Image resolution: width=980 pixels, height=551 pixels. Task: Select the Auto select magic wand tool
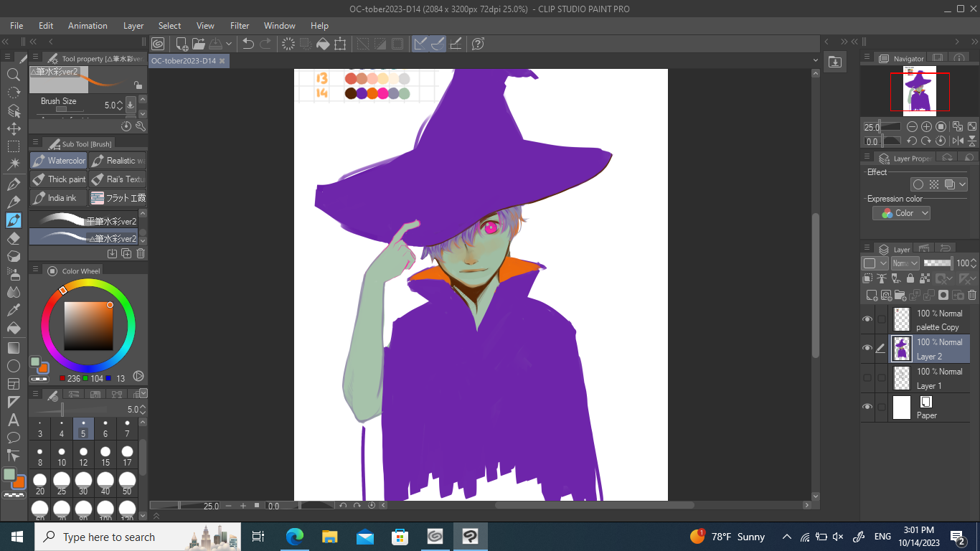click(x=13, y=164)
